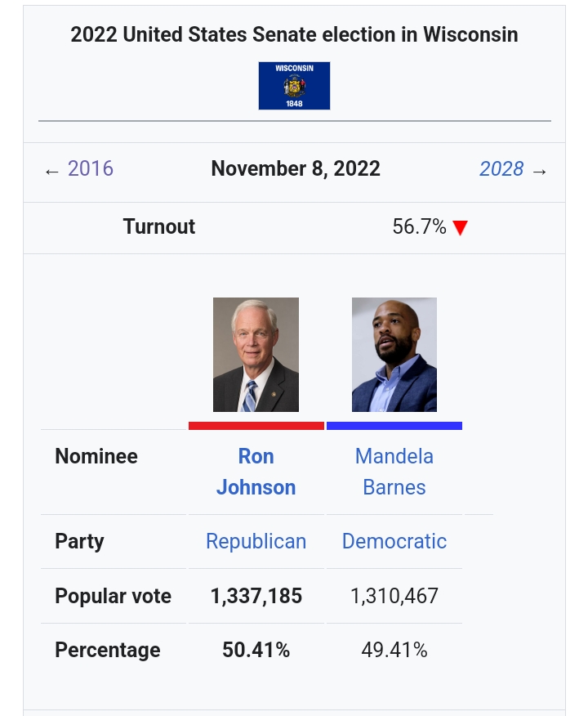Open Mandela Barnes's portrait photo
588x716 pixels.
coord(394,355)
